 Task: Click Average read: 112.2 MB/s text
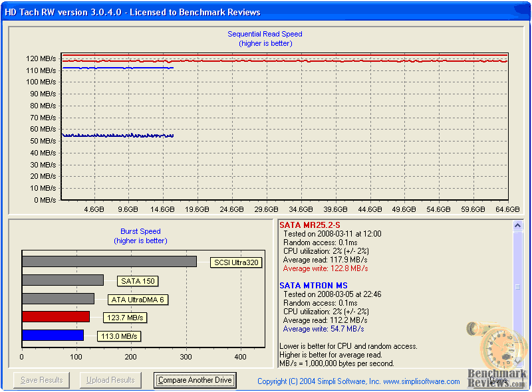(325, 320)
